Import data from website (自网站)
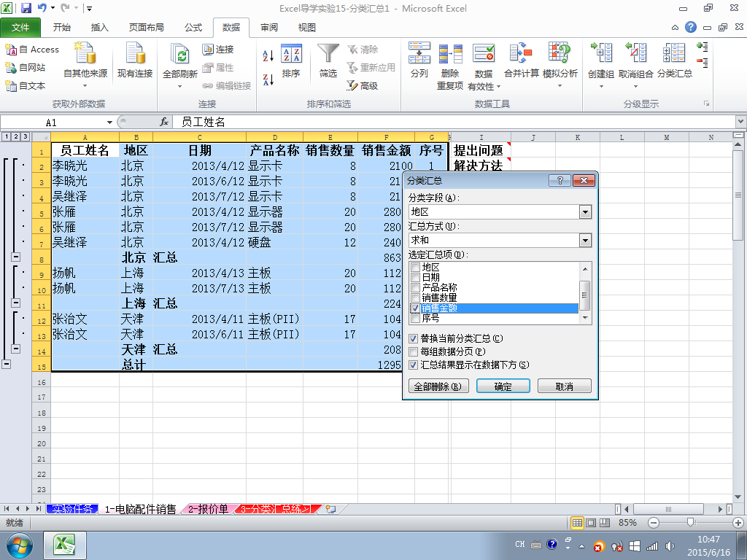 coord(26,68)
